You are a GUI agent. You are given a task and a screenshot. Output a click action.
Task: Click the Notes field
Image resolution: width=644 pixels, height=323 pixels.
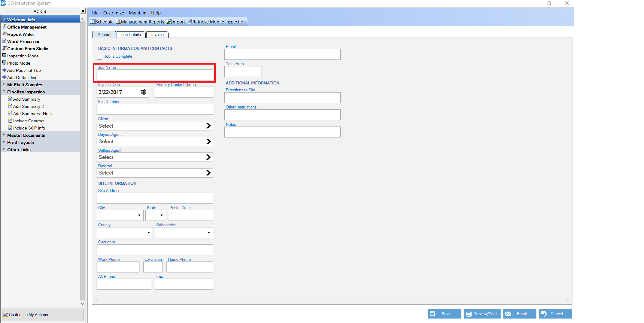pos(282,132)
